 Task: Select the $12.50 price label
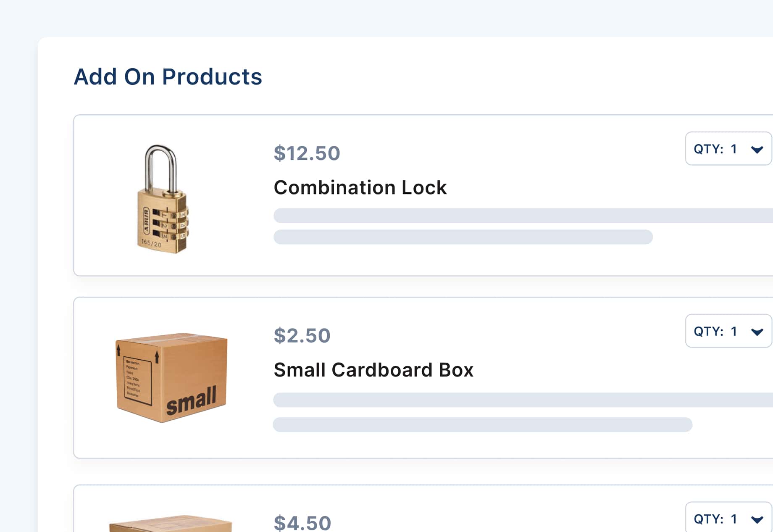pyautogui.click(x=307, y=153)
